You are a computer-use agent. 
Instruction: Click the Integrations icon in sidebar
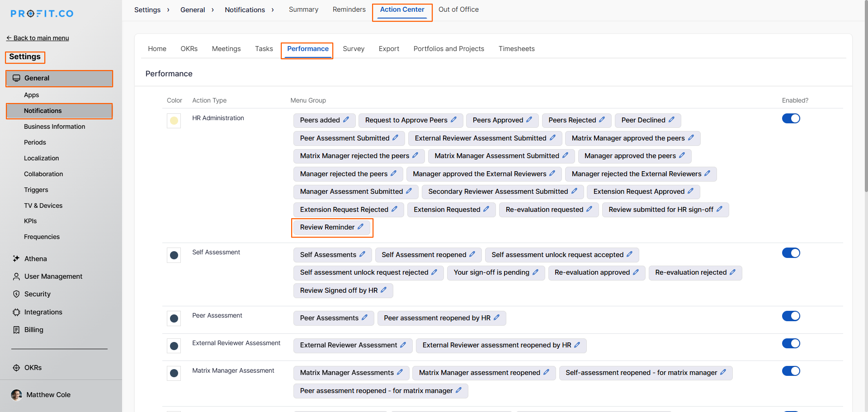[16, 312]
